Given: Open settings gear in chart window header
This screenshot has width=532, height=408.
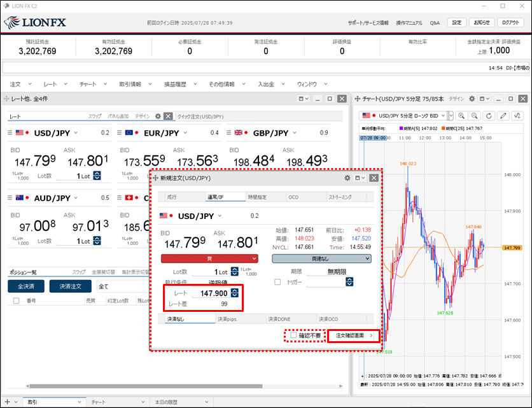Looking at the screenshot, I should [472, 99].
